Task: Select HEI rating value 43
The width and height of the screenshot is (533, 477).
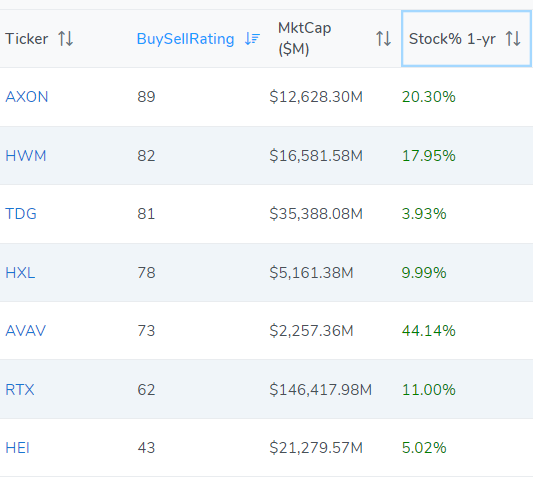Action: [x=146, y=448]
